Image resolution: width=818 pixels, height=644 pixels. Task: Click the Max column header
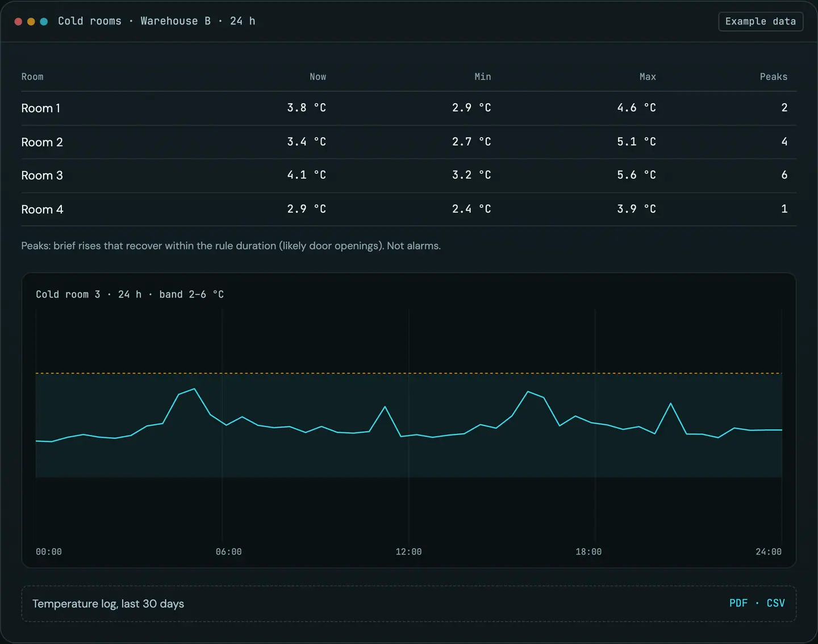point(648,77)
